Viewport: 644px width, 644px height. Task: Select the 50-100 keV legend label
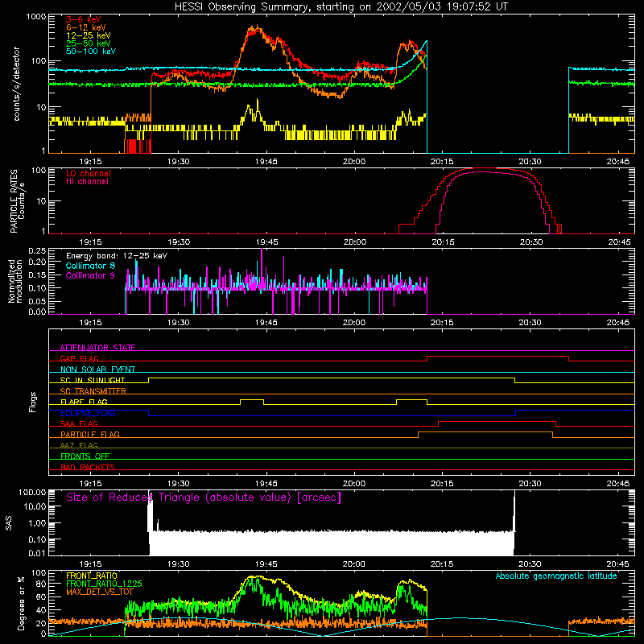click(x=91, y=52)
